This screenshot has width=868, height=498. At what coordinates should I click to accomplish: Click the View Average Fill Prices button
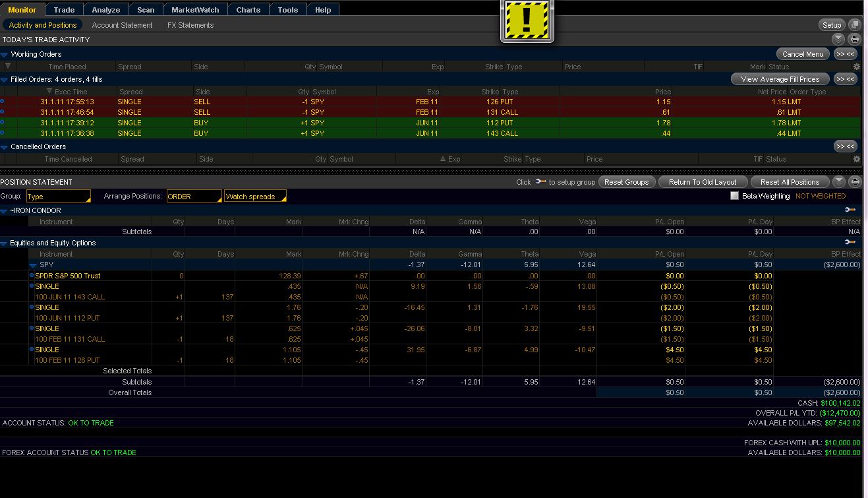point(780,79)
